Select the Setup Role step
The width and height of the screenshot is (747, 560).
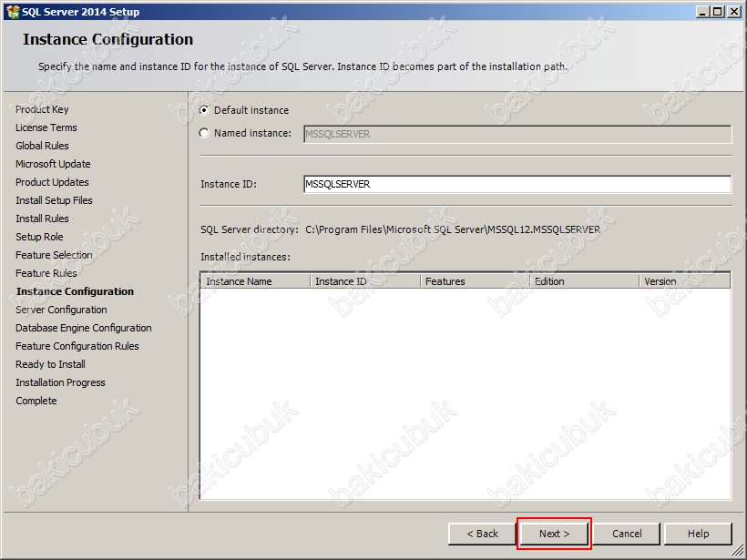(x=39, y=237)
